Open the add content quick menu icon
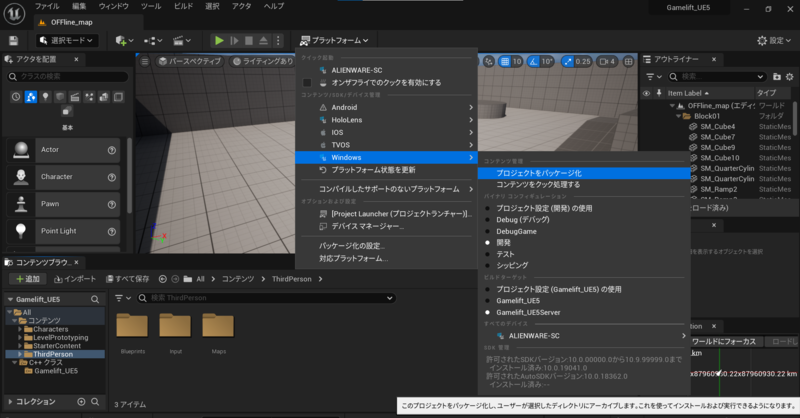The width and height of the screenshot is (800, 418). [124, 41]
